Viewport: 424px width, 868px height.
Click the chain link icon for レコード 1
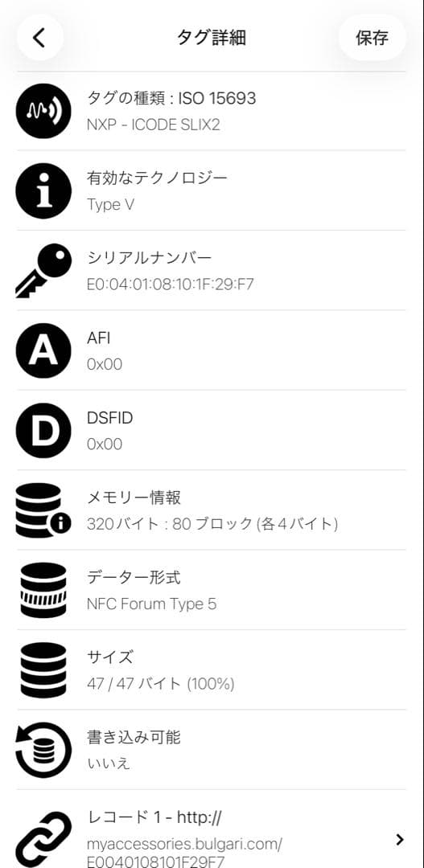click(43, 839)
